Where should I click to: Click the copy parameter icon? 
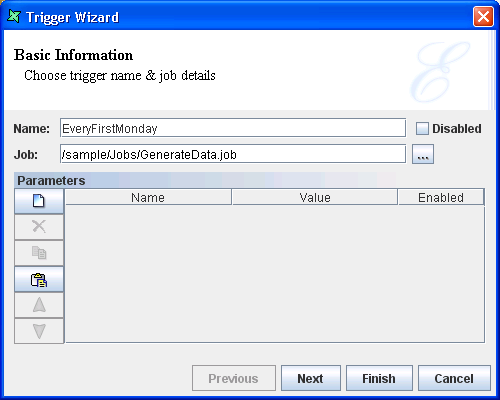[x=39, y=253]
